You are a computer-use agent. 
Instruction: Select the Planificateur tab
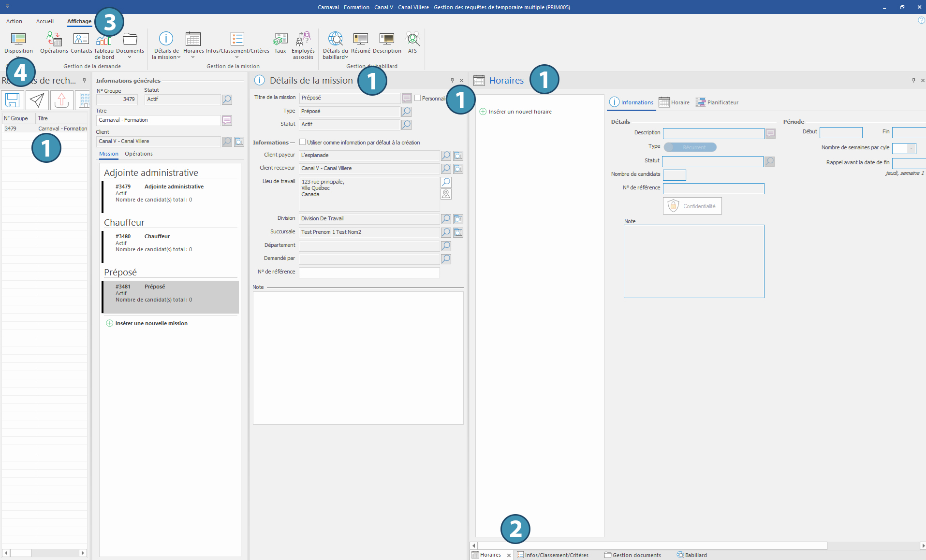717,102
